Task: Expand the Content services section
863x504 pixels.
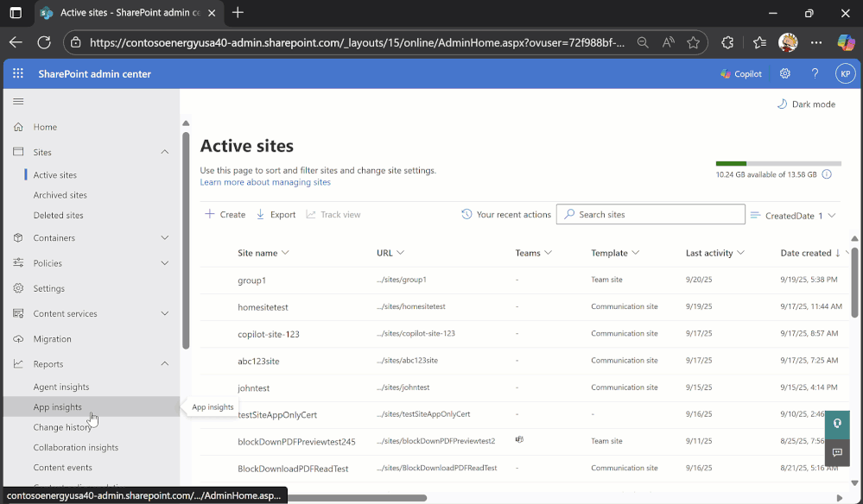Action: 164,313
